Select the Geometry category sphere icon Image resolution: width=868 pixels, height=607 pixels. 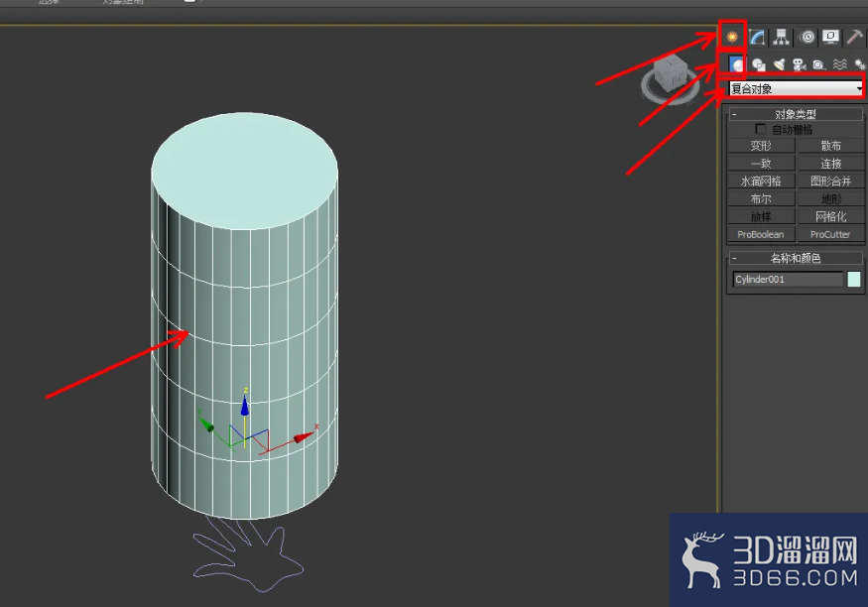[737, 64]
